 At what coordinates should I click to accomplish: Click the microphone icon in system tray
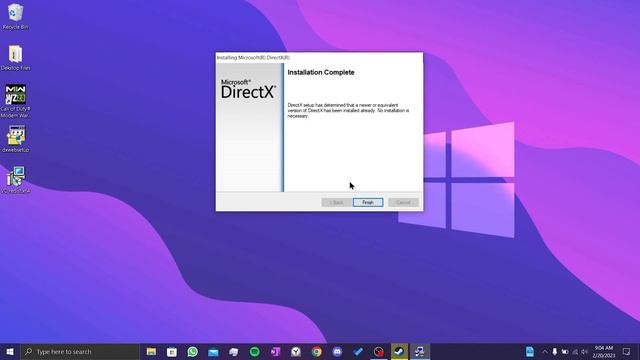555,352
